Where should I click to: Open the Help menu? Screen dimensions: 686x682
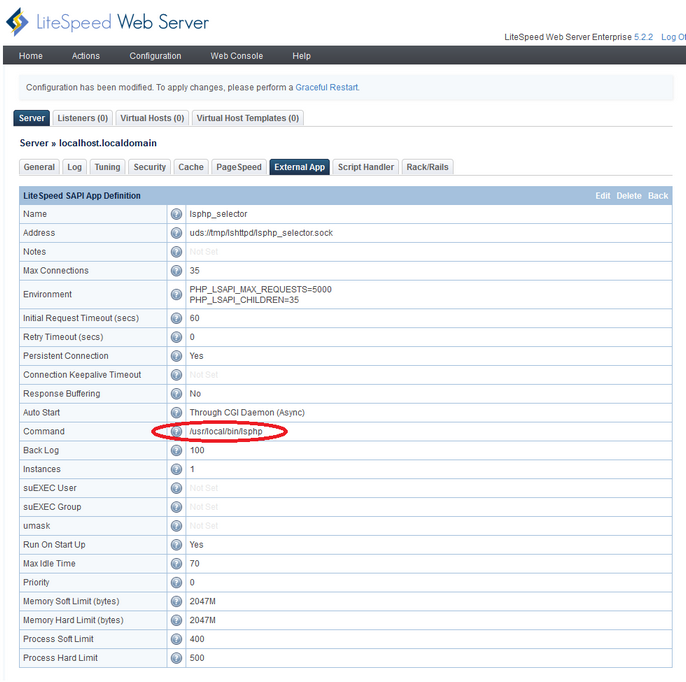301,56
